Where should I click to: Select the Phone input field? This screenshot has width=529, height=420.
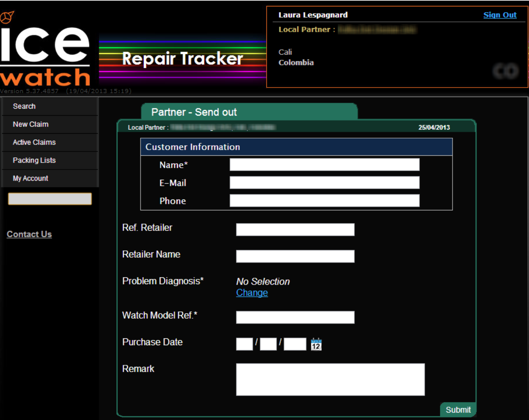tap(324, 201)
